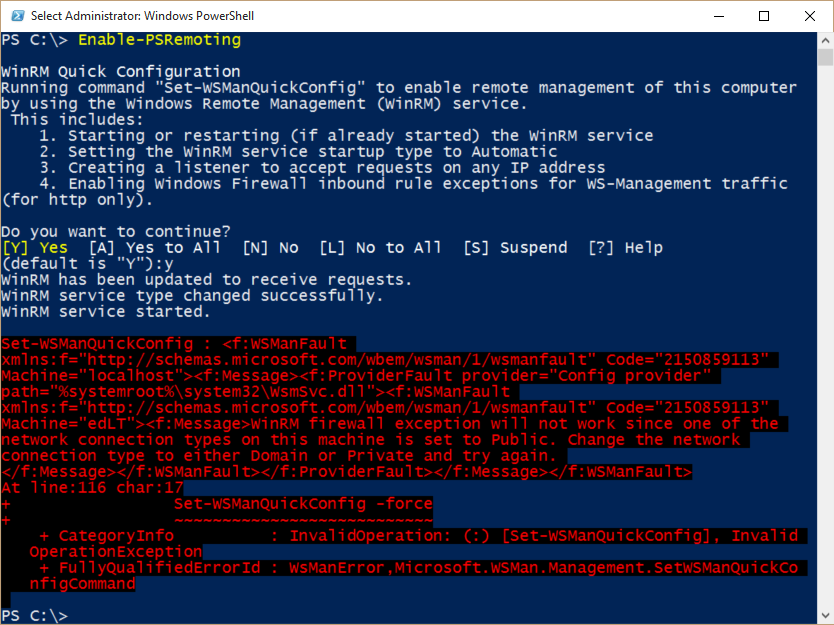This screenshot has width=834, height=625.
Task: Click the window title bar text
Action: pyautogui.click(x=142, y=16)
